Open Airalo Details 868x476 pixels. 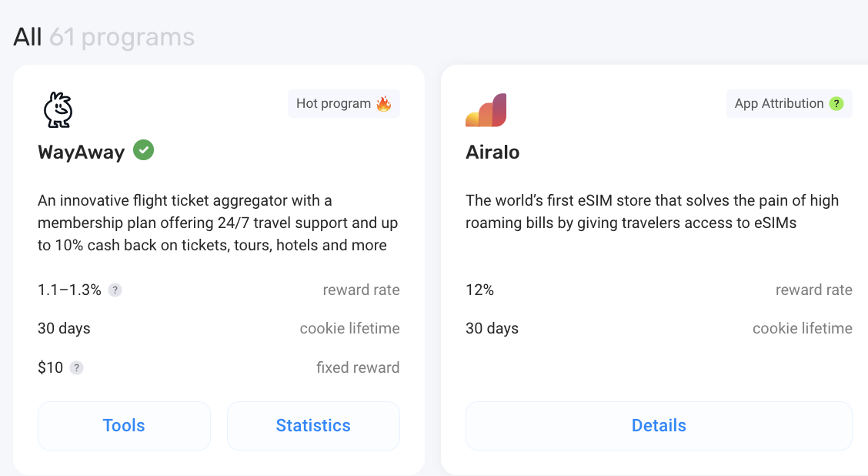(x=659, y=426)
